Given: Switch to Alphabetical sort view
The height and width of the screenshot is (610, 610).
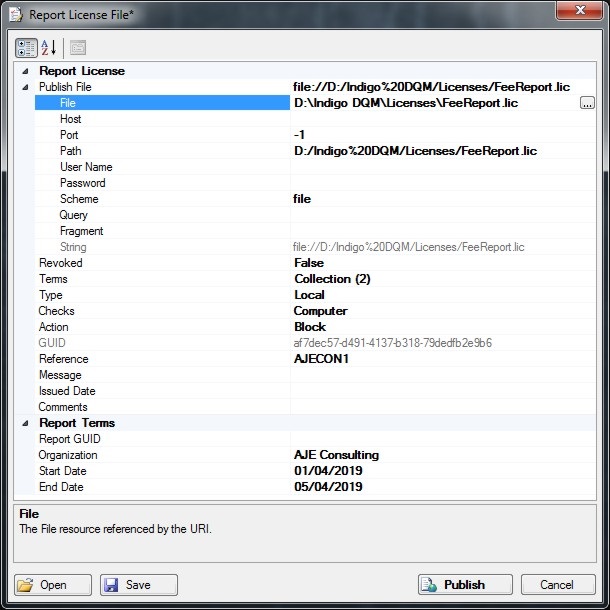Looking at the screenshot, I should coord(48,47).
